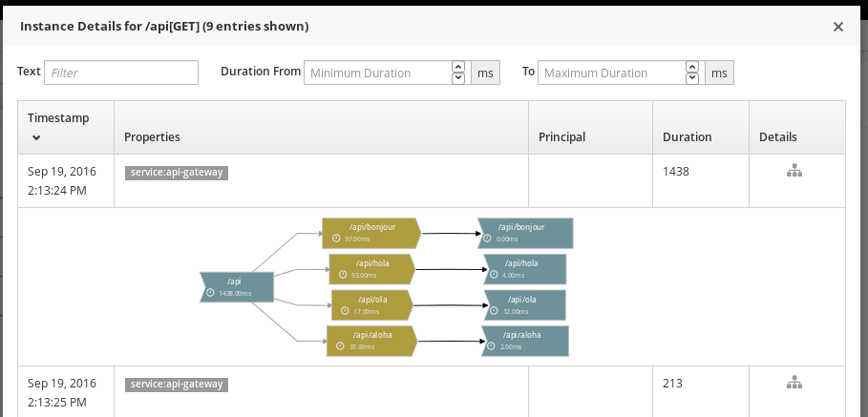Select the root /api node 1438.00ms
The image size is (868, 417).
(x=237, y=287)
